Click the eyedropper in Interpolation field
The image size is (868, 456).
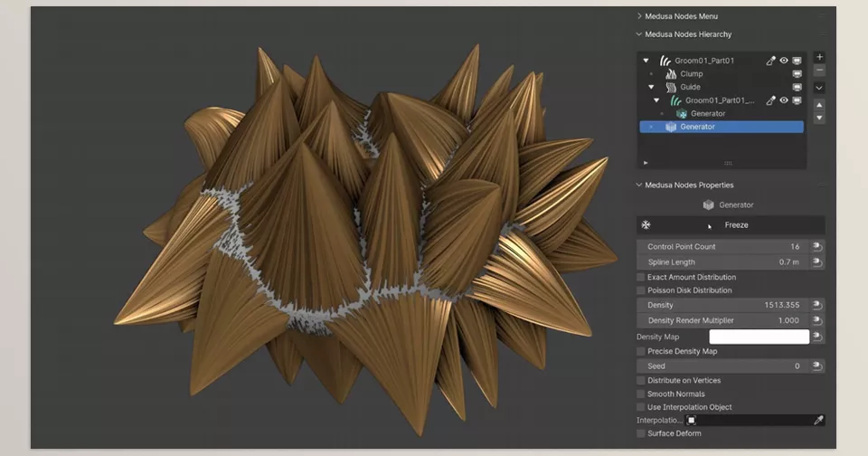[818, 421]
